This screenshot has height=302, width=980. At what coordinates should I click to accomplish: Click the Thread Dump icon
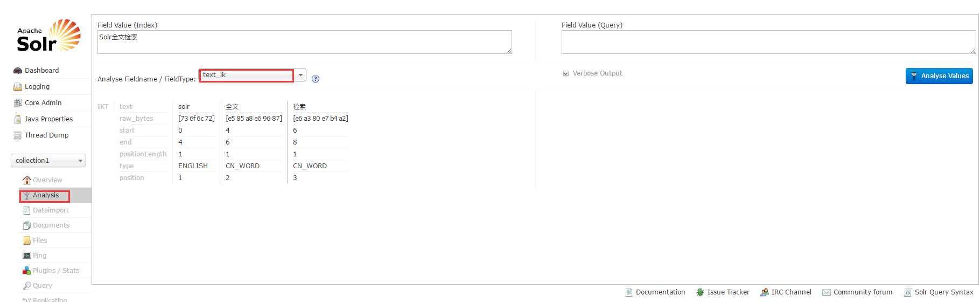pos(18,135)
